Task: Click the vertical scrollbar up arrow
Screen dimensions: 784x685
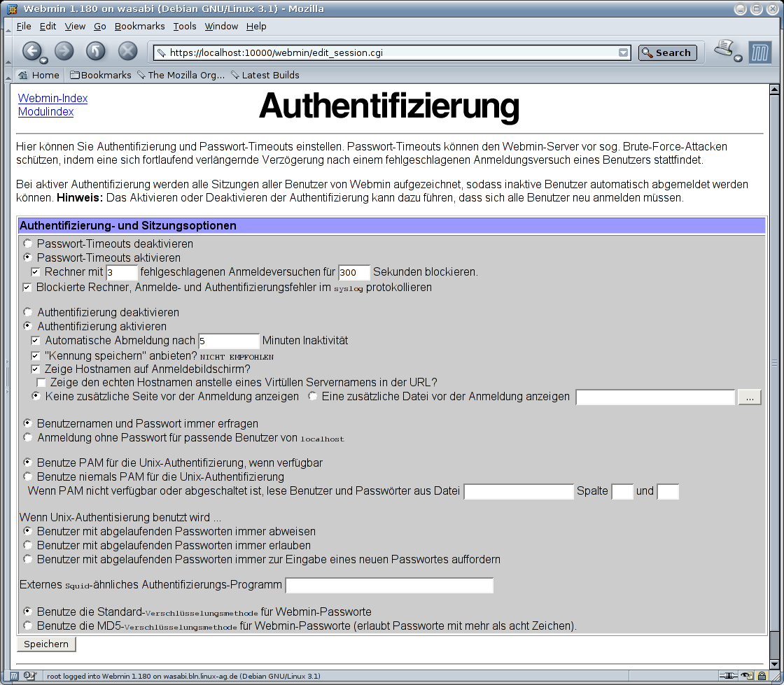Action: coord(774,90)
